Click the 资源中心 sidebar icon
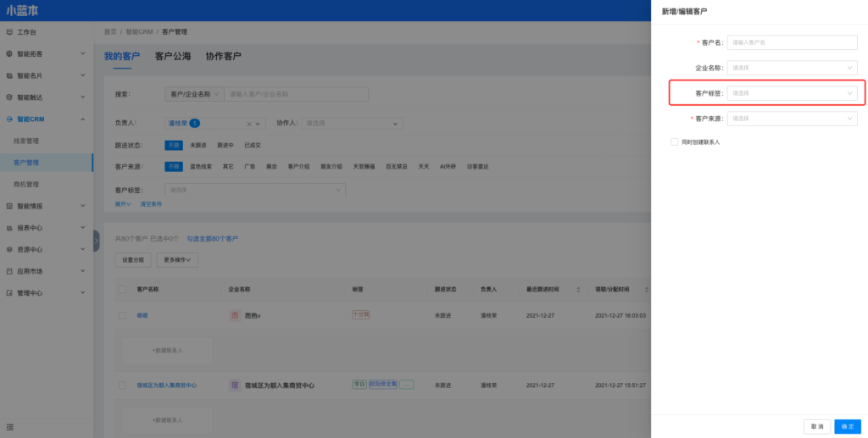The width and height of the screenshot is (868, 438). click(x=9, y=250)
